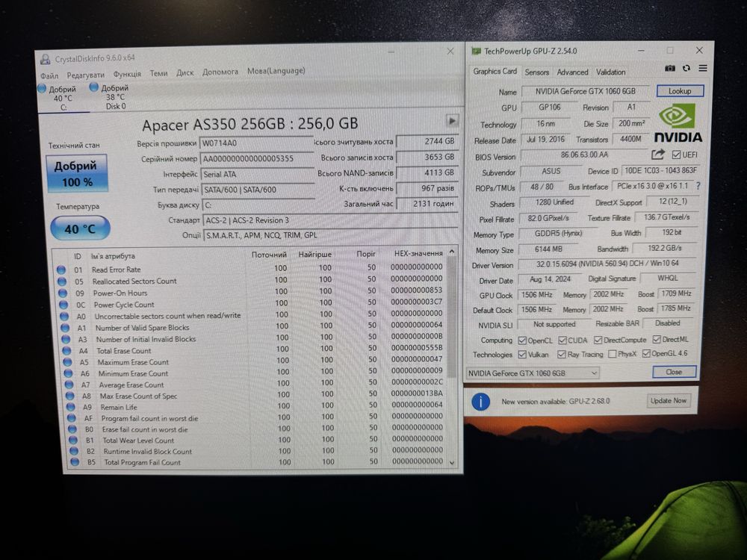This screenshot has height=560, width=747.
Task: Toggle the PhysX checkbox
Action: tap(613, 354)
